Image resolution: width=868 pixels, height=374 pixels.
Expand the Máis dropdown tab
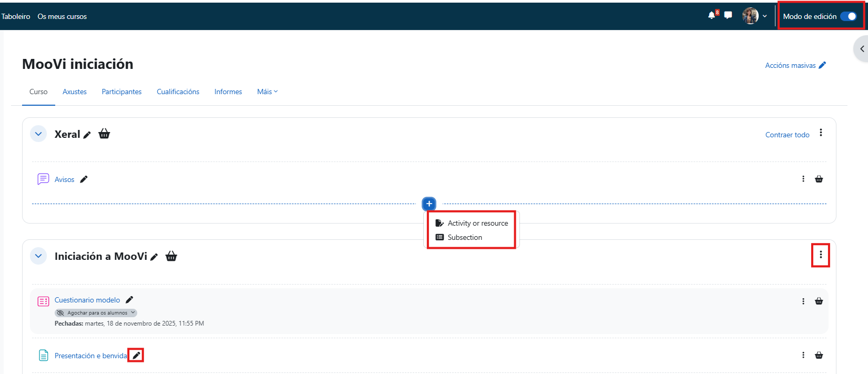tap(267, 92)
